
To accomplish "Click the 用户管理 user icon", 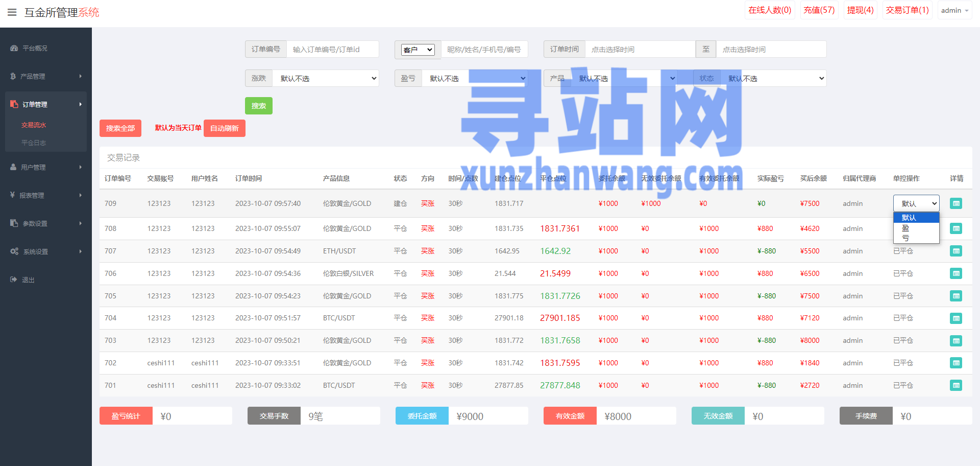I will click(13, 167).
